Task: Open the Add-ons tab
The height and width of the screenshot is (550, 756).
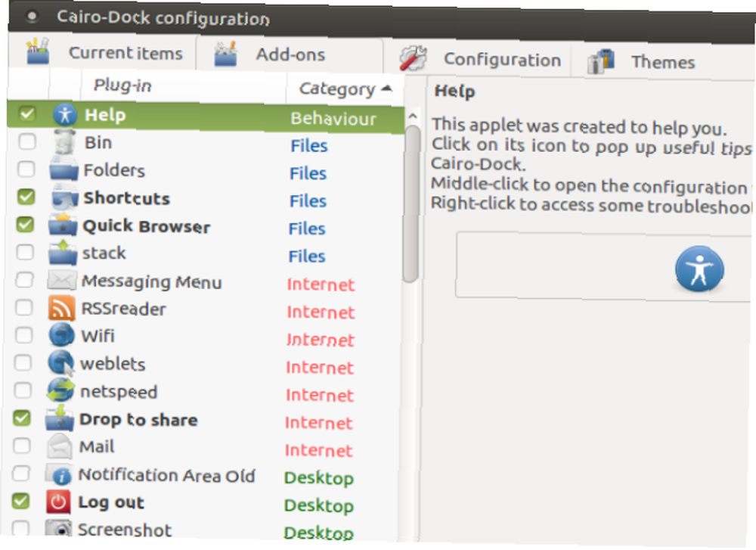Action: tap(290, 54)
